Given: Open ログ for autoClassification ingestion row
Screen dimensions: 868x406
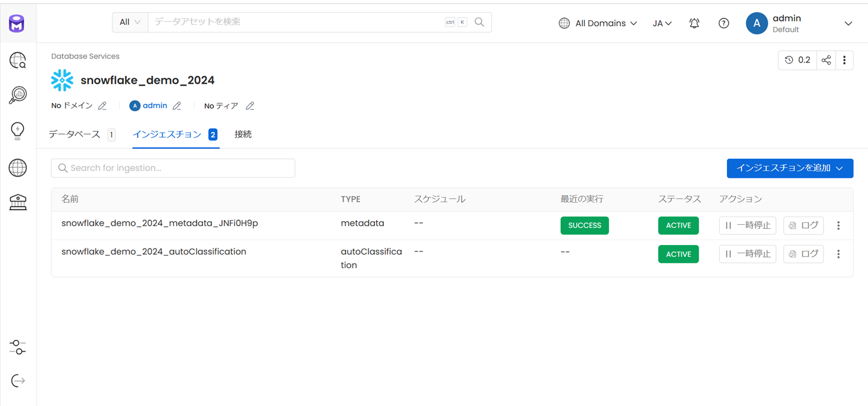Looking at the screenshot, I should point(803,254).
